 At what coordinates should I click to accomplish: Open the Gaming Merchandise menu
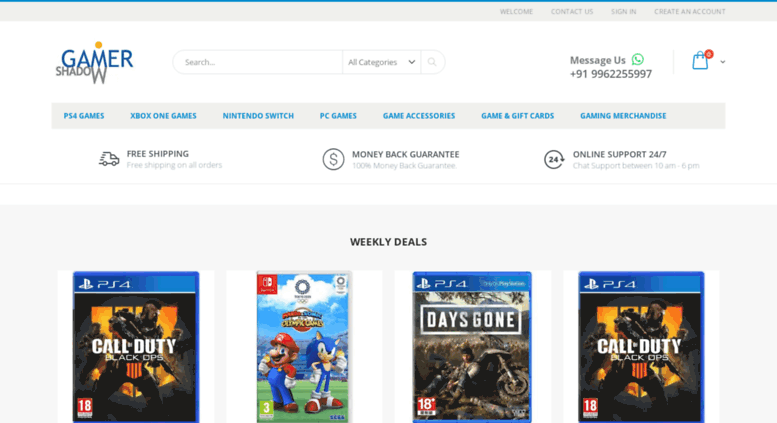623,116
